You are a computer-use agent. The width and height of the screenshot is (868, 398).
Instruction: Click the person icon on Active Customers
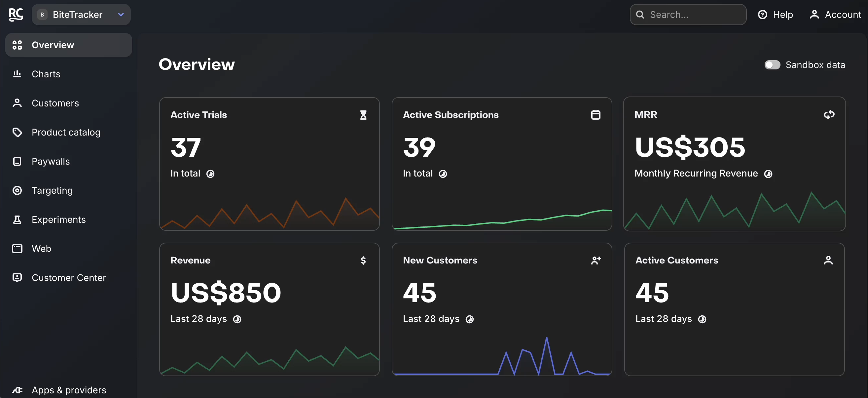[x=828, y=260]
